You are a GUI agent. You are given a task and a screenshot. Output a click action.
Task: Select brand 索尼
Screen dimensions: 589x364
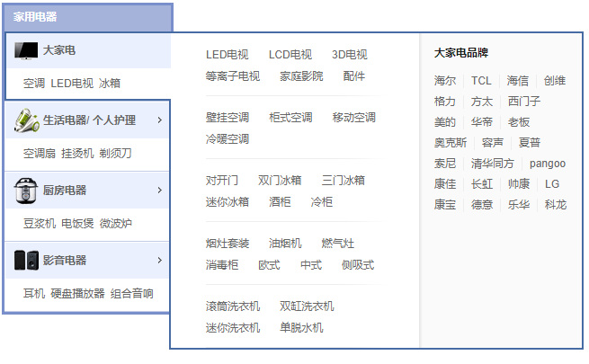445,164
